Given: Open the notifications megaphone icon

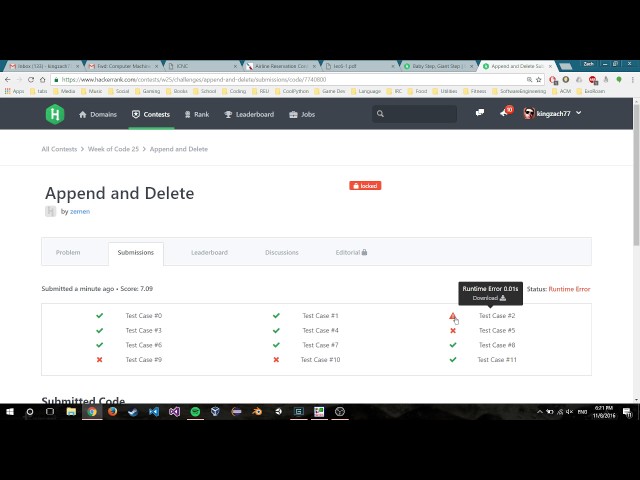Looking at the screenshot, I should [504, 113].
